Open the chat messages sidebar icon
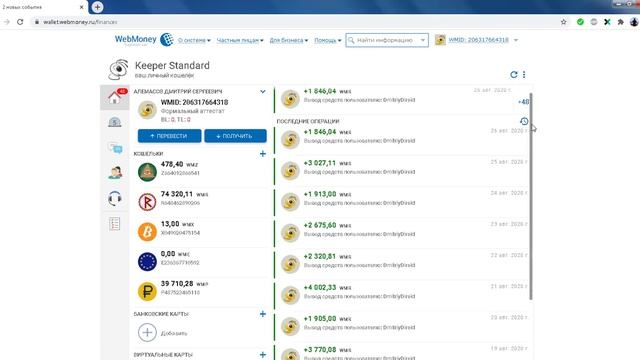640x360 pixels. tap(115, 148)
